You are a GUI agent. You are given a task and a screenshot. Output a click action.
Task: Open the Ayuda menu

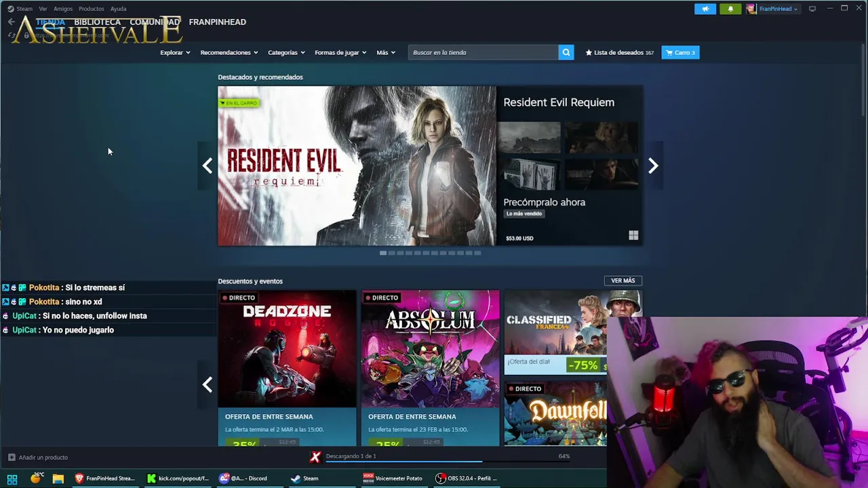pyautogui.click(x=119, y=9)
